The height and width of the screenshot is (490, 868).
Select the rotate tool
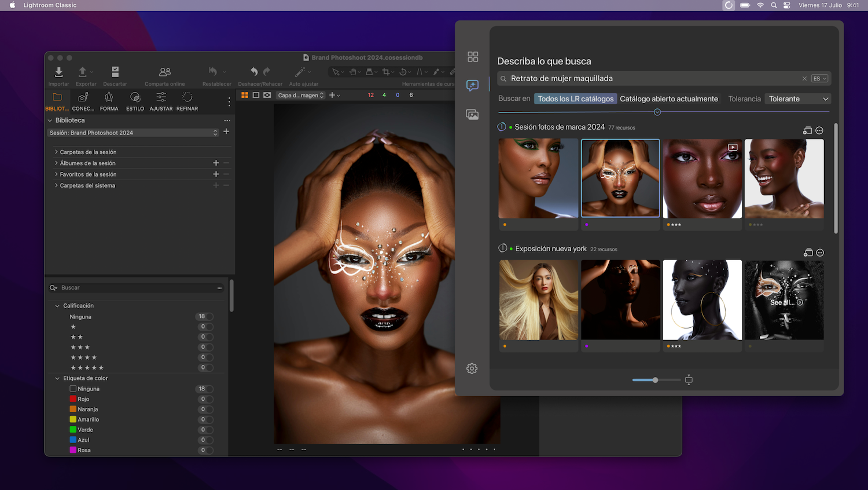coord(403,72)
